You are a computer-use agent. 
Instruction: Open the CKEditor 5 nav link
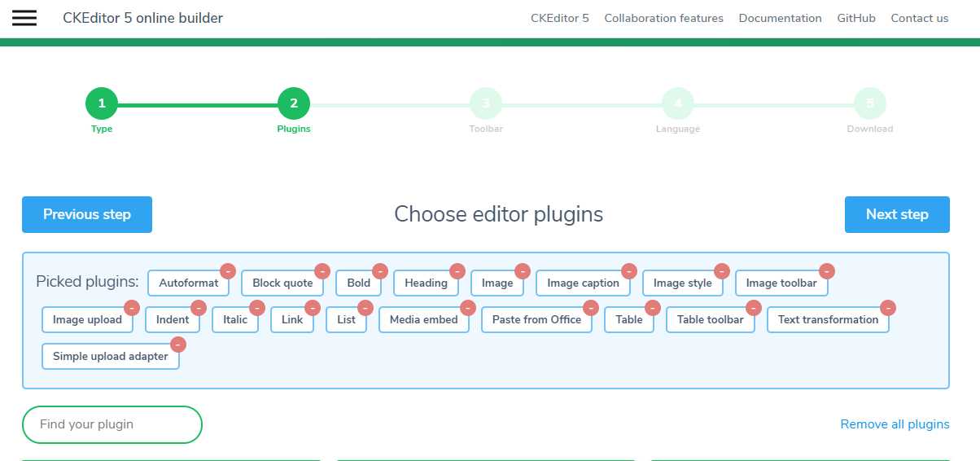coord(560,18)
